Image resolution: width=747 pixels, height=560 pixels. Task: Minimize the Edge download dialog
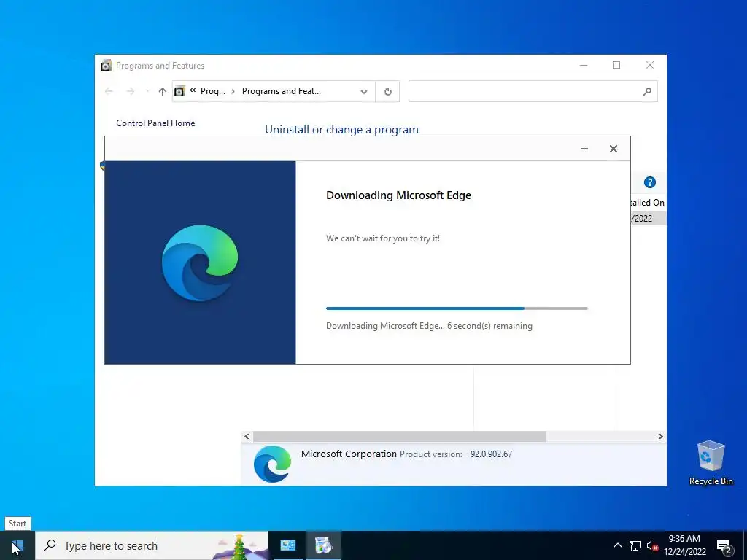tap(584, 149)
